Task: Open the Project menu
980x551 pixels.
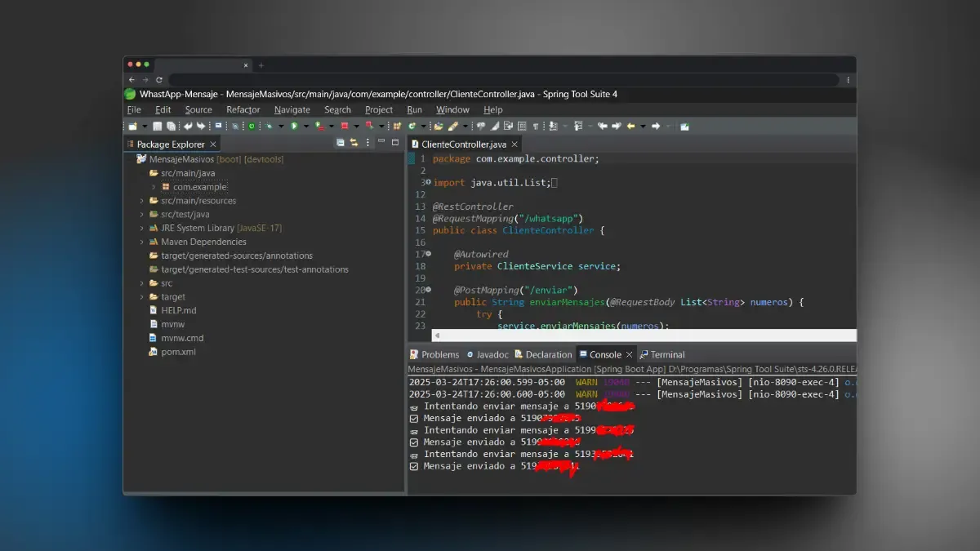Action: (379, 109)
